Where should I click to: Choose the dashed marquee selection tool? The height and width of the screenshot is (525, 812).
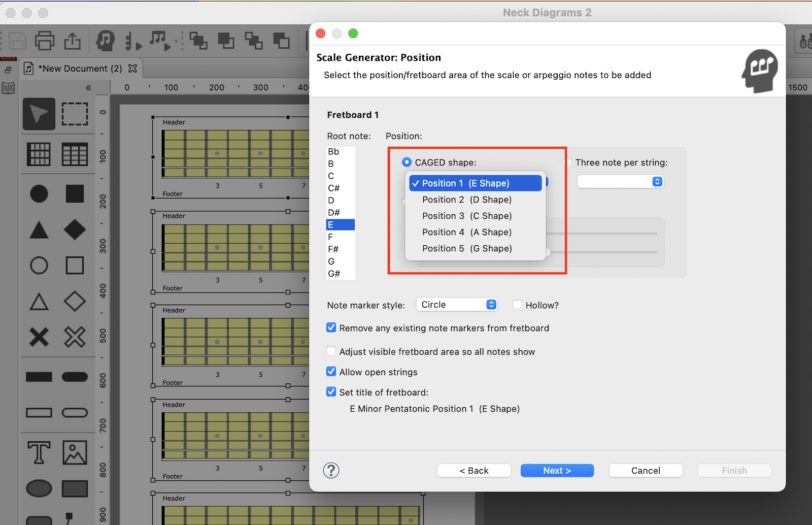[75, 114]
